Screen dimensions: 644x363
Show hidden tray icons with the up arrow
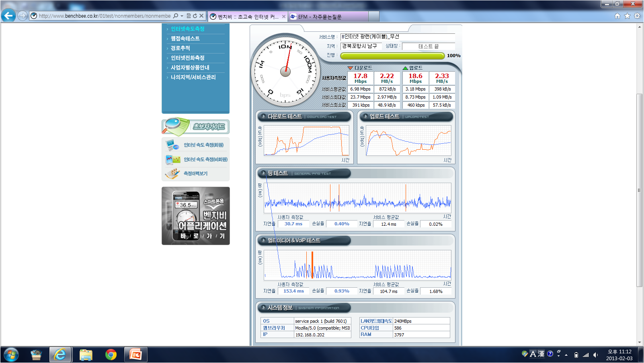point(566,355)
